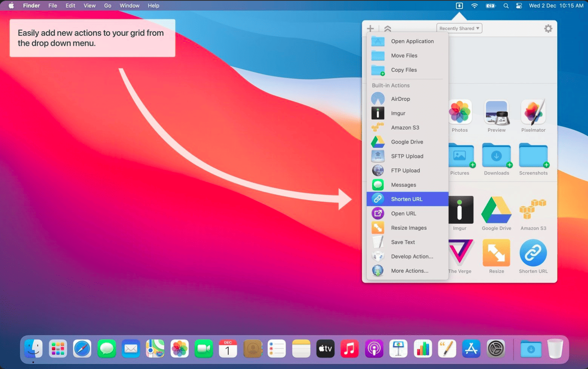Open Apple TV from the Dock

click(x=325, y=349)
